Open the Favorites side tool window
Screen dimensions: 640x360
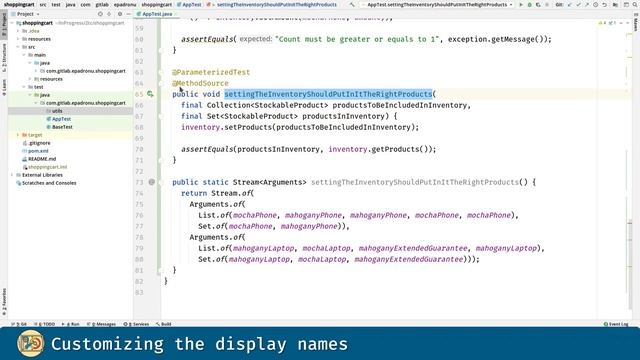4,302
